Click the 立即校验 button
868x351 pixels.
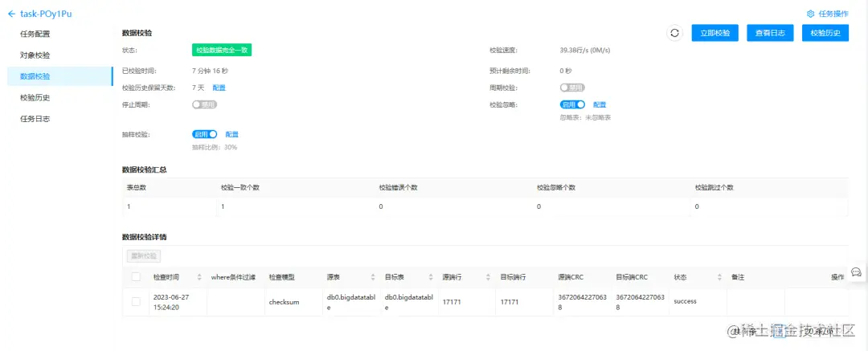click(714, 33)
